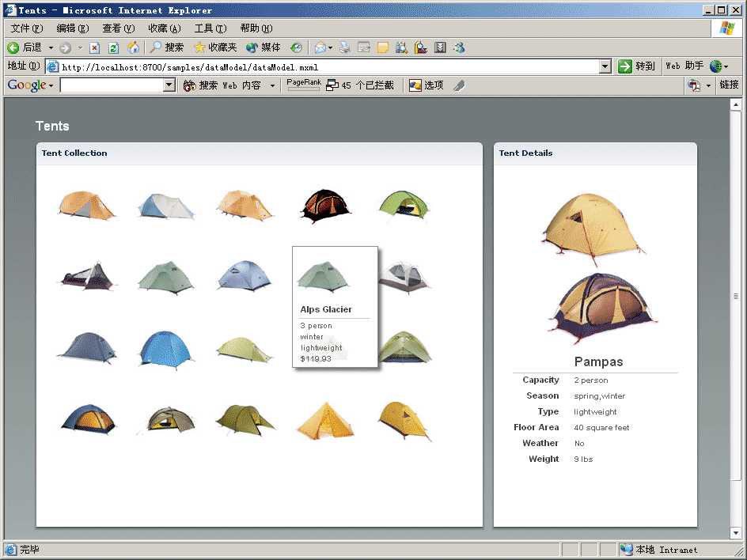This screenshot has width=747, height=560.
Task: Open the Google logo dropdown menu
Action: point(51,85)
